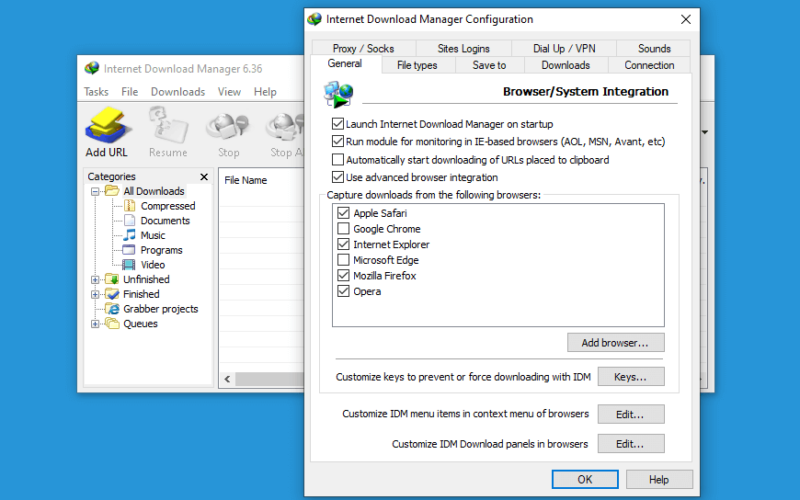Click Edit... for IDM context menu items

(631, 414)
